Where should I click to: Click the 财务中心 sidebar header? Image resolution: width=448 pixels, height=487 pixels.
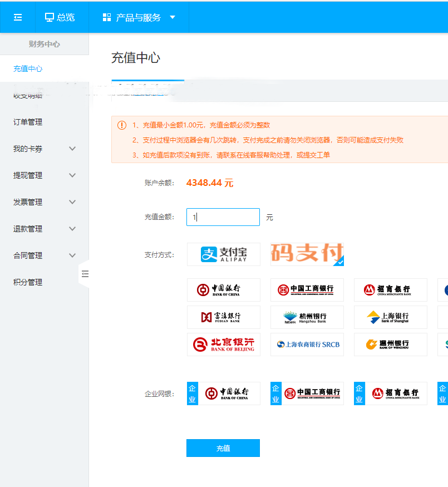45,44
